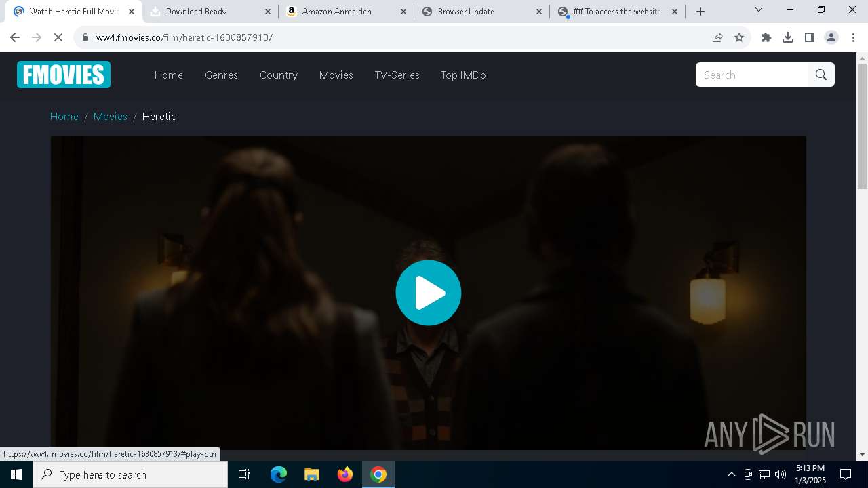Switch to the Download Ready tab

210,12
